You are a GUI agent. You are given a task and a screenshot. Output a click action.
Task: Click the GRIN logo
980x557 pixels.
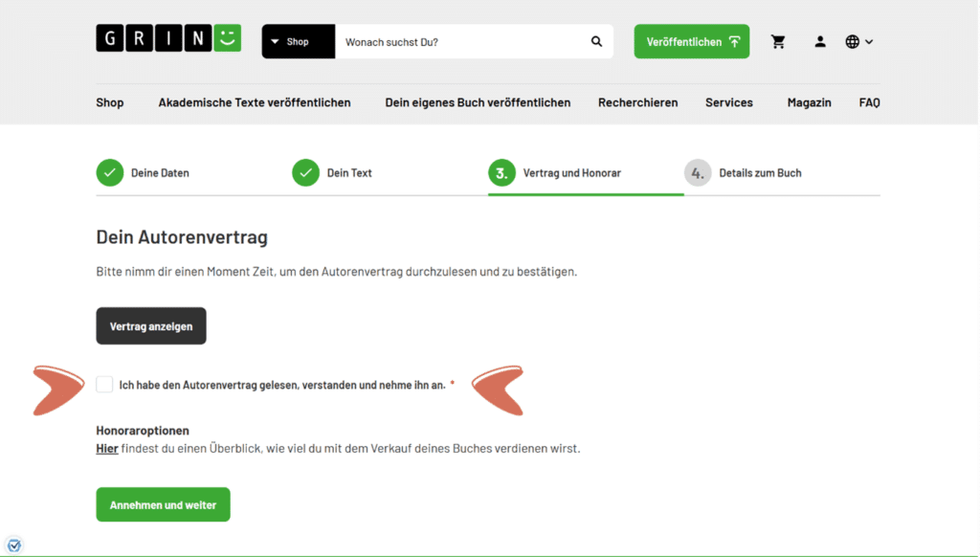click(x=168, y=38)
